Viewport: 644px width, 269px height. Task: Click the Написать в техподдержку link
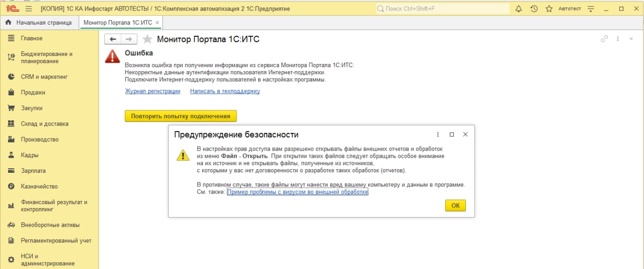click(225, 91)
